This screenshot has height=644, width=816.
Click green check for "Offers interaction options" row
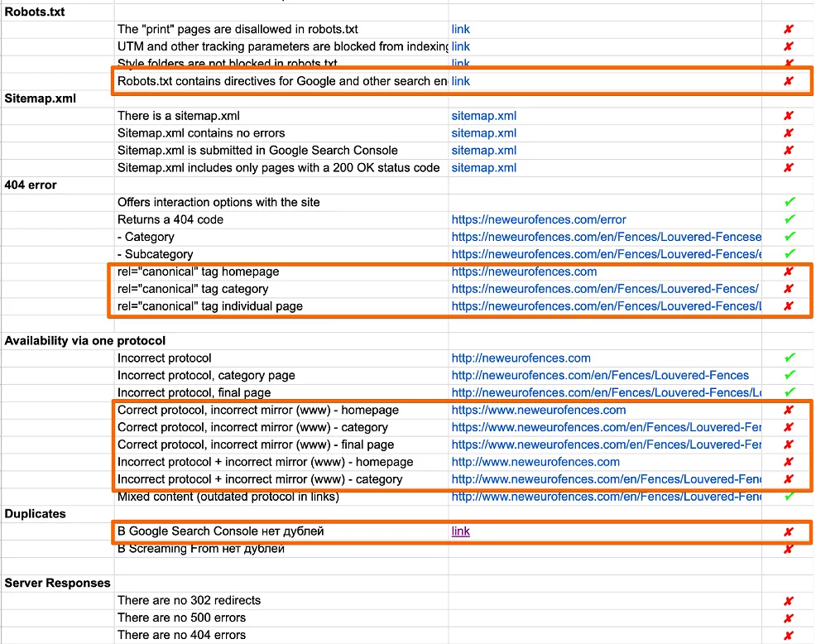pos(790,202)
